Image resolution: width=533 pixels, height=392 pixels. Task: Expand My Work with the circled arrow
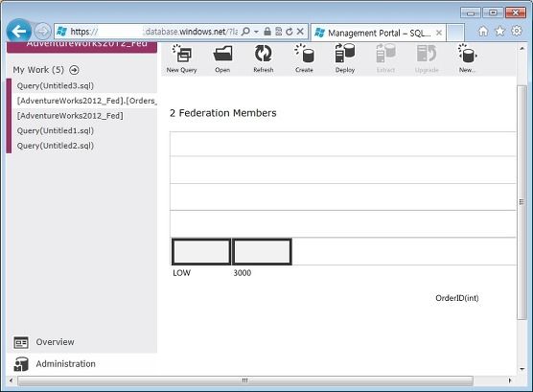(74, 70)
